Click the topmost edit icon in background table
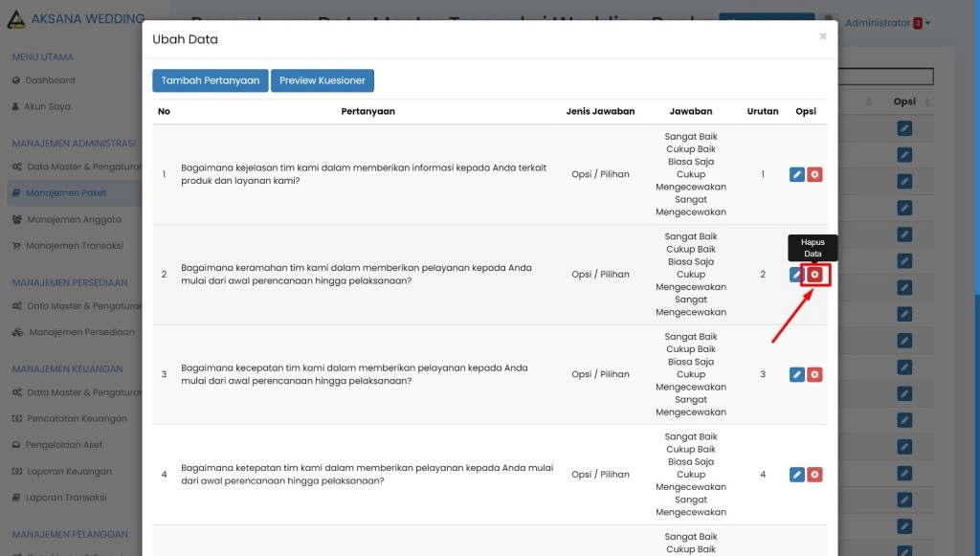 (x=904, y=128)
